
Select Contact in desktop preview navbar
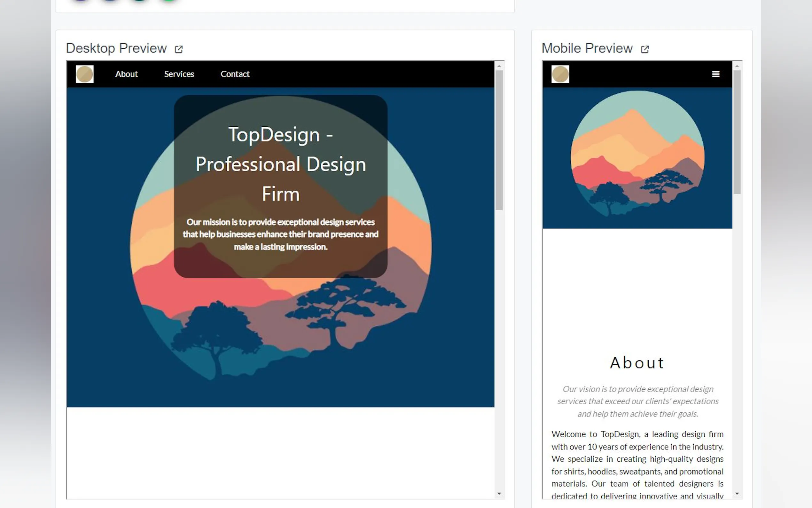pos(235,74)
